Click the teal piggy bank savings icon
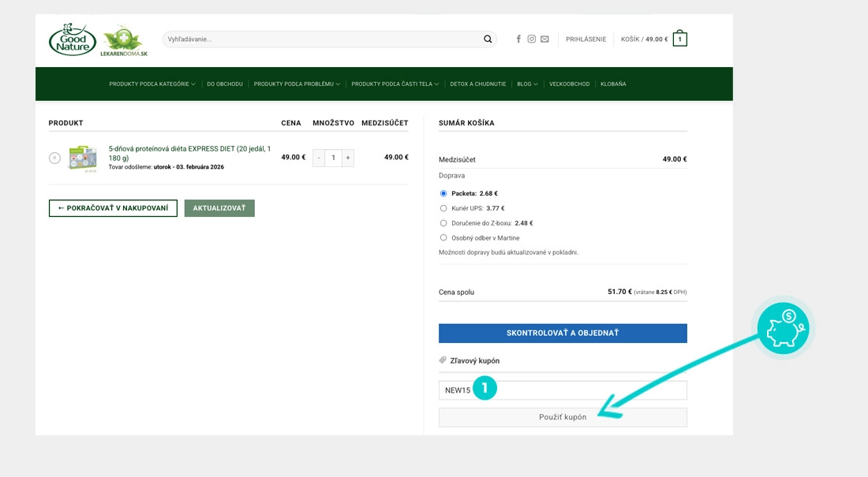The height and width of the screenshot is (477, 868). 784,329
